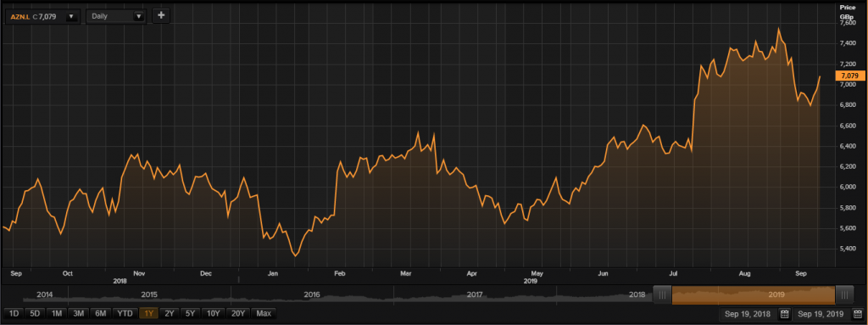The height and width of the screenshot is (325, 868).
Task: Select the 2Y time range
Action: pyautogui.click(x=169, y=313)
